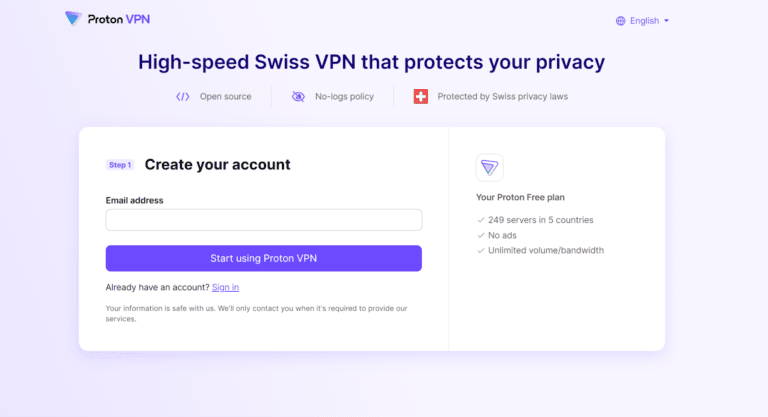Click the open source code icon
The height and width of the screenshot is (417, 768).
[x=182, y=97]
